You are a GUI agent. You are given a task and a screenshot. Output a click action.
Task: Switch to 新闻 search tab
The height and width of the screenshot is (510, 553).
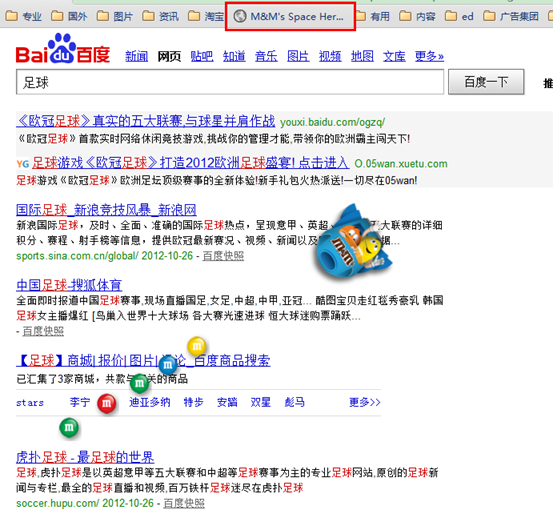(136, 56)
